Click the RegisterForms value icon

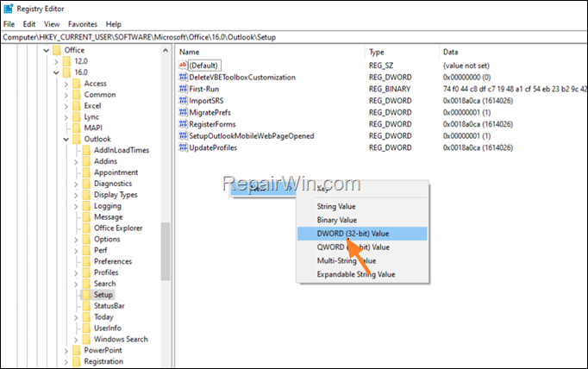point(183,124)
